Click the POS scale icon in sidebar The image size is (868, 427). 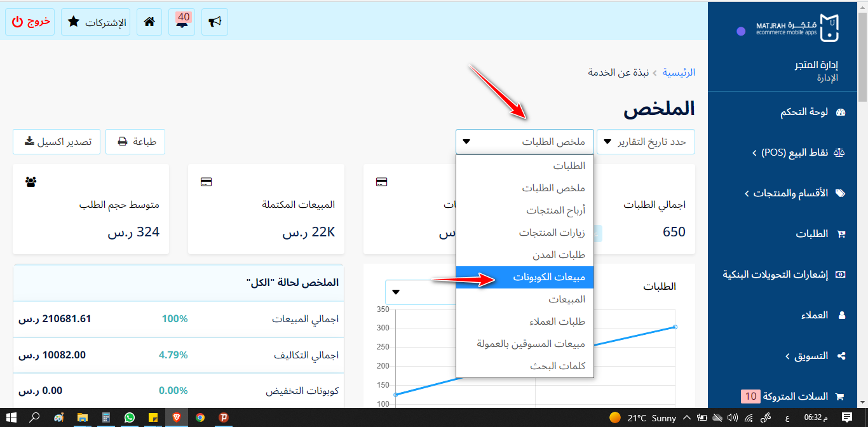click(x=840, y=153)
